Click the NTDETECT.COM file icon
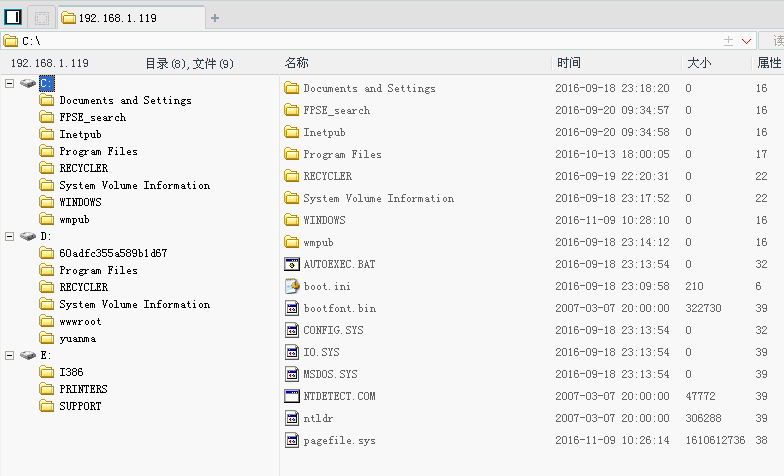This screenshot has height=476, width=784. pyautogui.click(x=292, y=396)
